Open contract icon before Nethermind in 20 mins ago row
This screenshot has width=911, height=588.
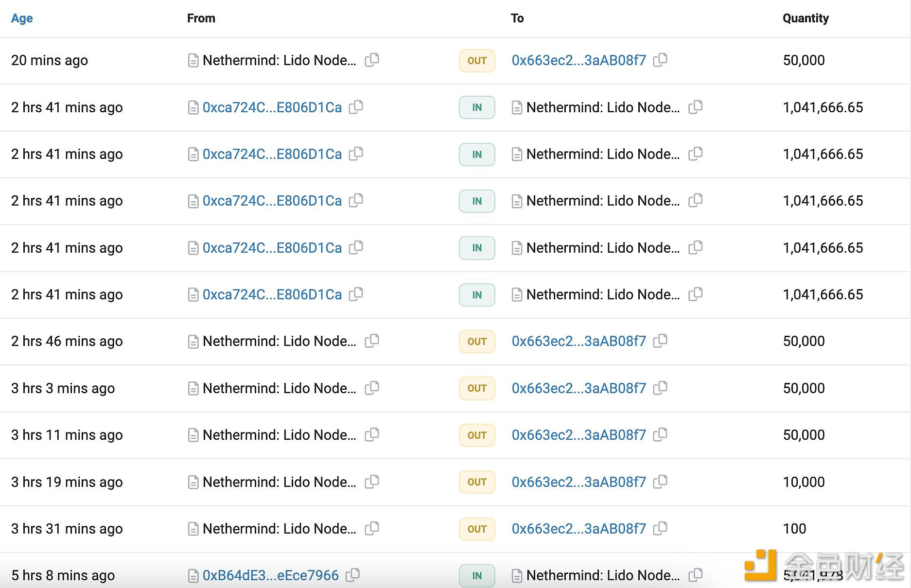[193, 60]
